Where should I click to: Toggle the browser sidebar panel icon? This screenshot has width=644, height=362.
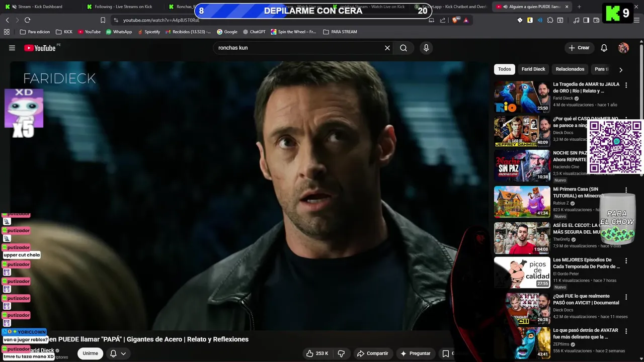point(586,20)
